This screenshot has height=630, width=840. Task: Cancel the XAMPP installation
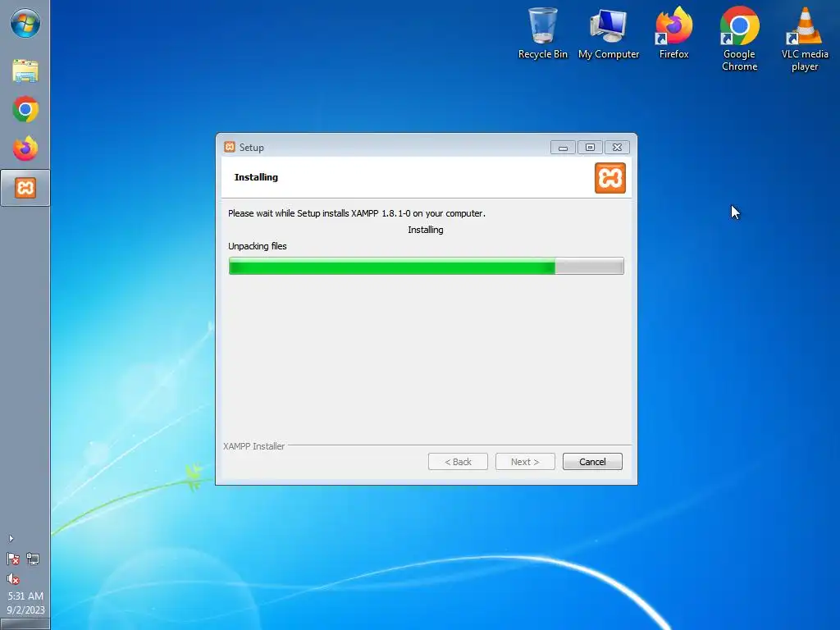coord(592,462)
